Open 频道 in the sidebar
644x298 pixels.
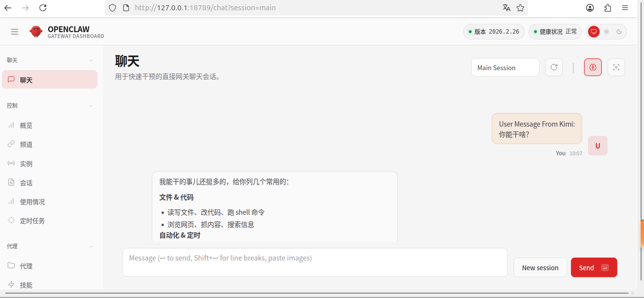coord(50,144)
